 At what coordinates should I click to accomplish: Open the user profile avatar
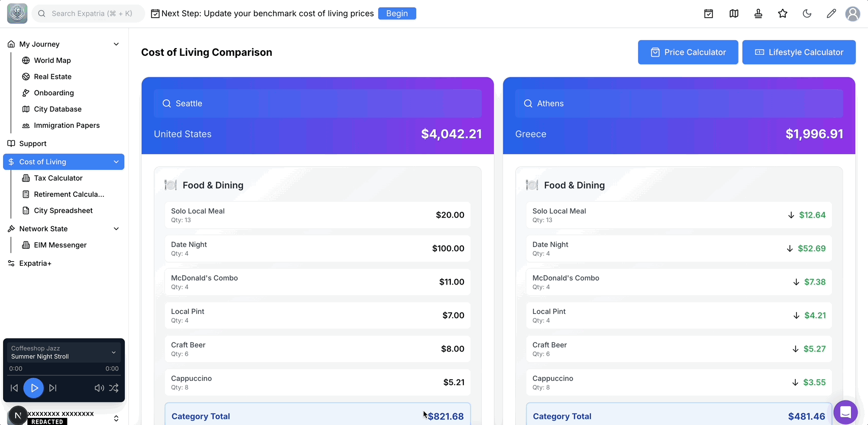click(853, 14)
